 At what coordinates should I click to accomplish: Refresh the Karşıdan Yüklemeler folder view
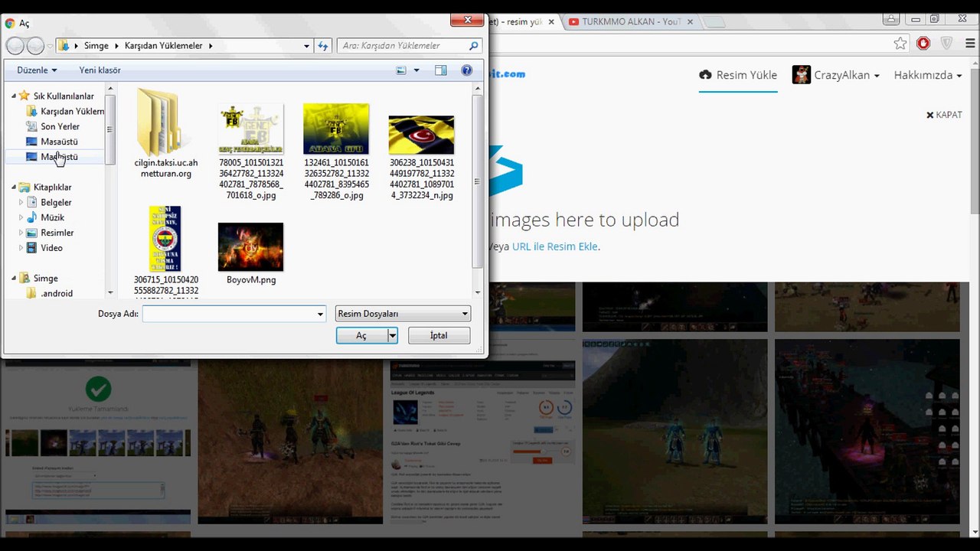tap(323, 46)
